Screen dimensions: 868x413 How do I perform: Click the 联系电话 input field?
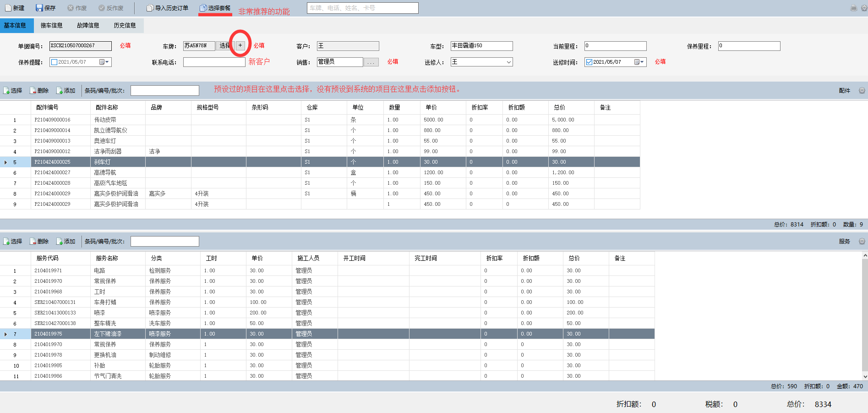point(214,62)
